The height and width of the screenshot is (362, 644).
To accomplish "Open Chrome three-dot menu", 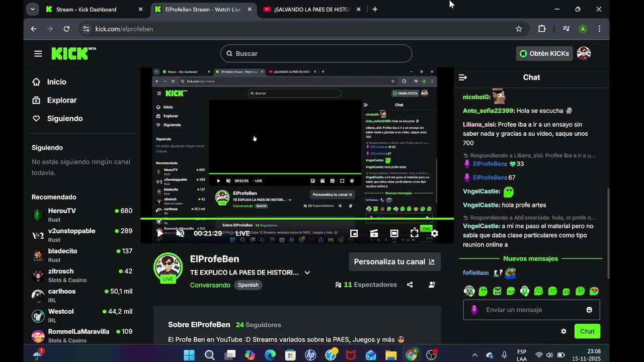I will tap(599, 29).
